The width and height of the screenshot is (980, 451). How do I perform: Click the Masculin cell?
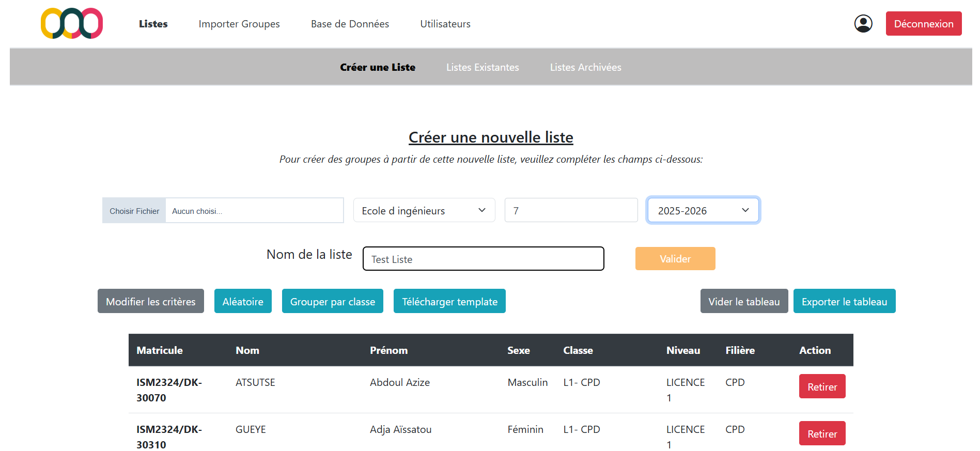(527, 382)
